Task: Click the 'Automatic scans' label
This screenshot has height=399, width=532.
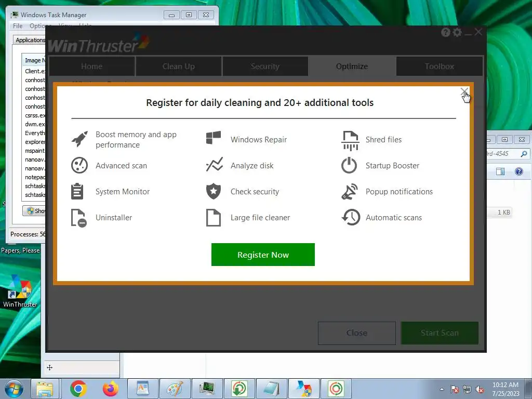Action: (x=394, y=218)
